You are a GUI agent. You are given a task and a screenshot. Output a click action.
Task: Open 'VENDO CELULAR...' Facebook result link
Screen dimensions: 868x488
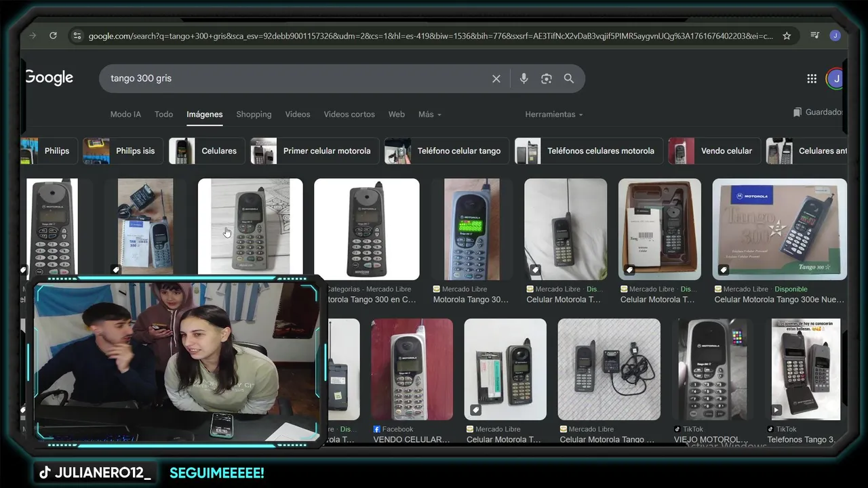click(412, 440)
